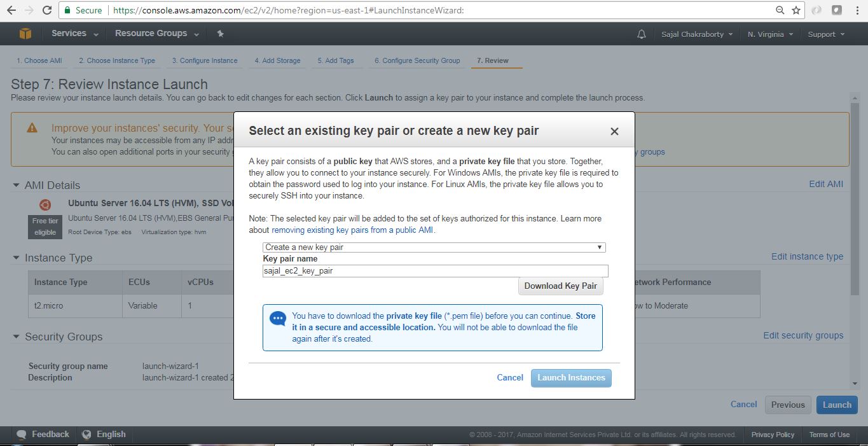Collapse the AMI Details section
Viewport: 868px width, 446px height.
(x=16, y=185)
